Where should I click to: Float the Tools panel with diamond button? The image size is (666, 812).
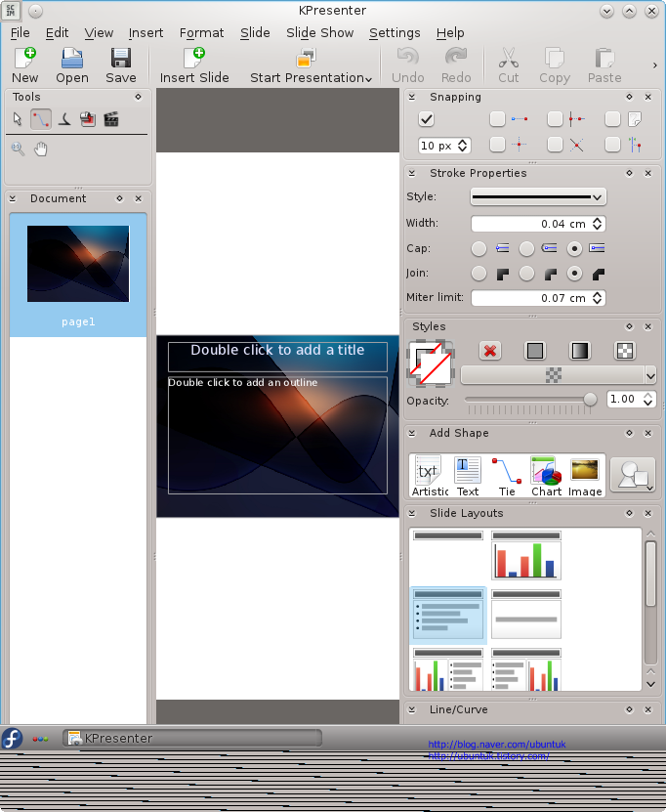click(x=138, y=97)
